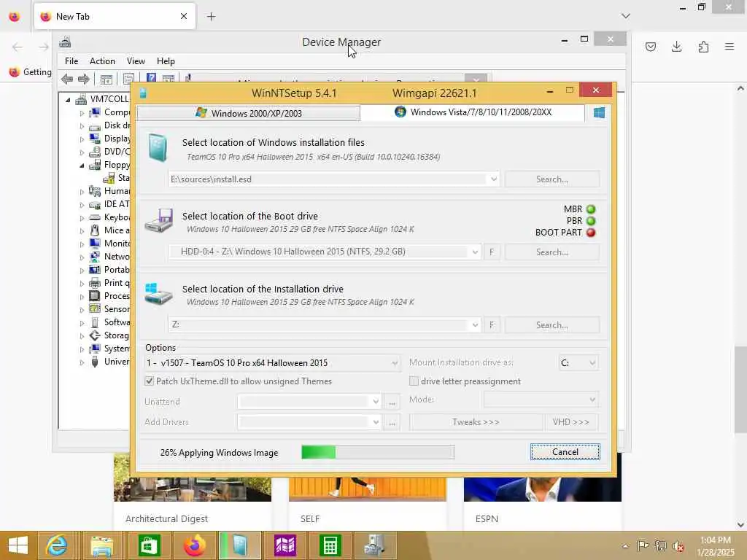Collapse the Floppy node in Device Manager tree
This screenshot has width=747, height=560.
[82, 166]
